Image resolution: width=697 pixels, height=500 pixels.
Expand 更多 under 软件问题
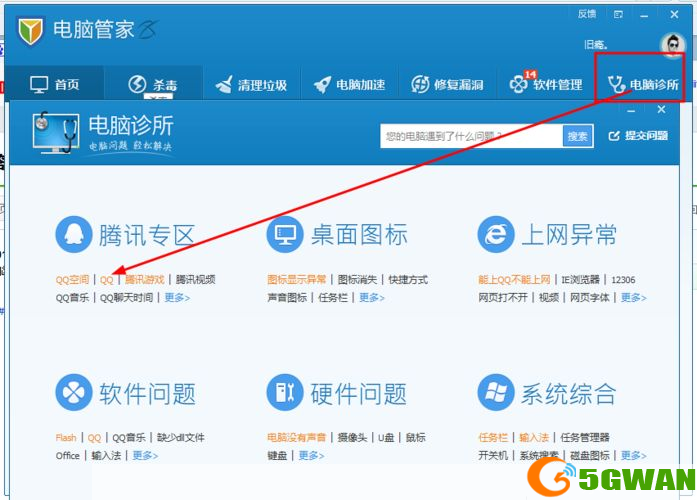pyautogui.click(x=145, y=456)
